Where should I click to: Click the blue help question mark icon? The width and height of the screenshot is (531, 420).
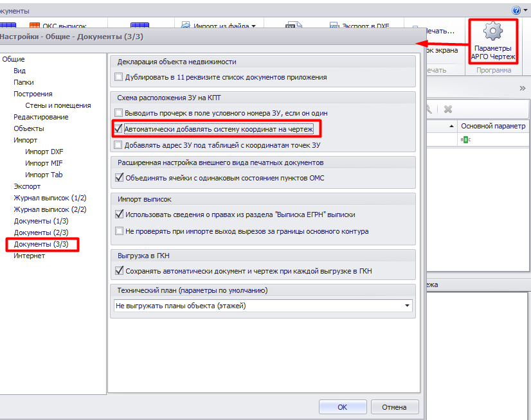(x=516, y=11)
